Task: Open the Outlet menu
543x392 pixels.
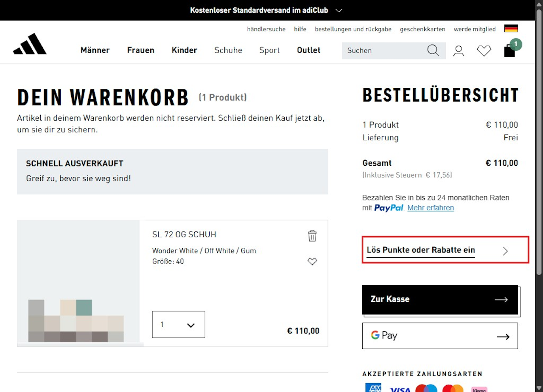Action: (309, 50)
